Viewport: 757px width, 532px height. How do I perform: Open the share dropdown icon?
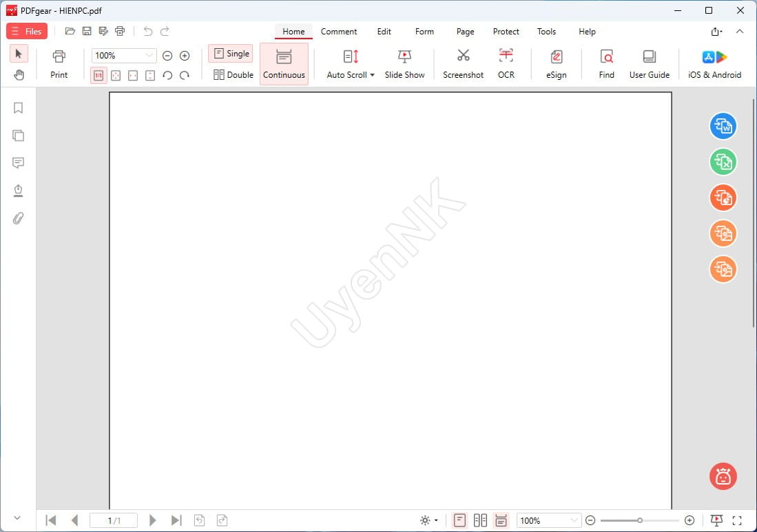click(x=716, y=32)
